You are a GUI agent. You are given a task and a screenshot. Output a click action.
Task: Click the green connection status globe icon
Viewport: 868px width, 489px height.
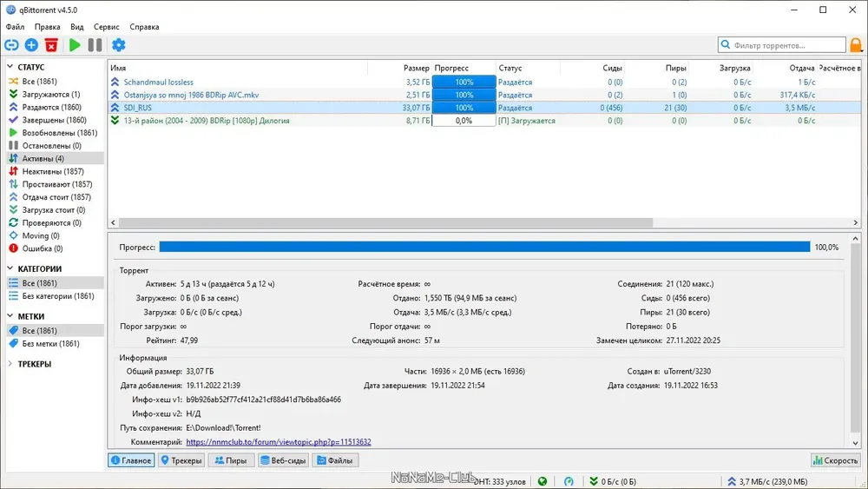tap(542, 481)
